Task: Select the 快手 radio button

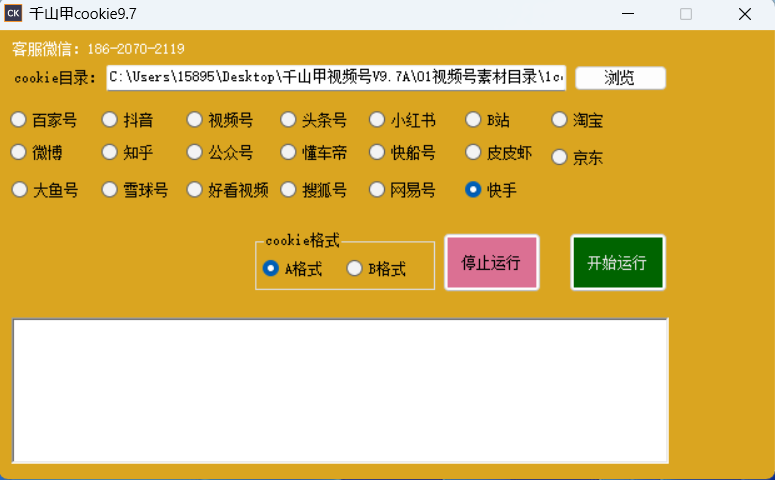Action: [474, 189]
